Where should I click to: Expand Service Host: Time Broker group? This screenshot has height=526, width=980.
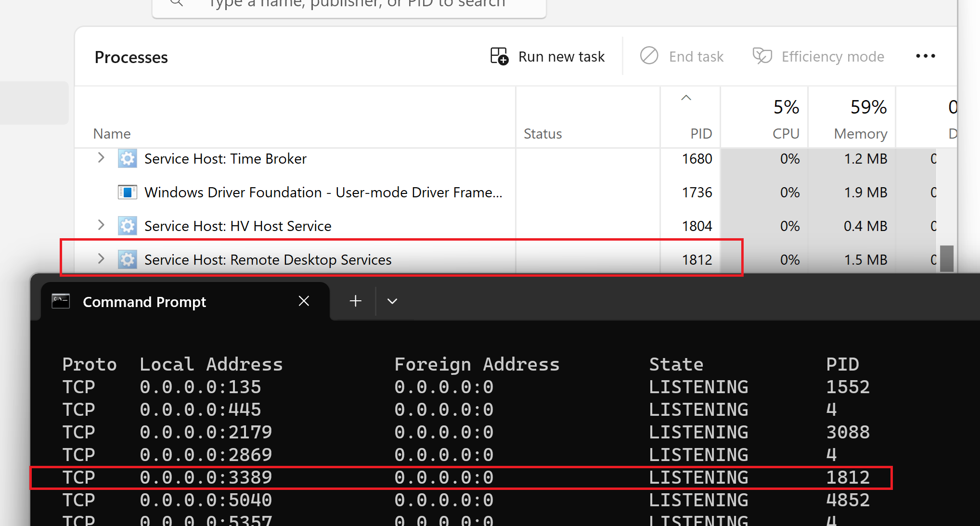101,158
